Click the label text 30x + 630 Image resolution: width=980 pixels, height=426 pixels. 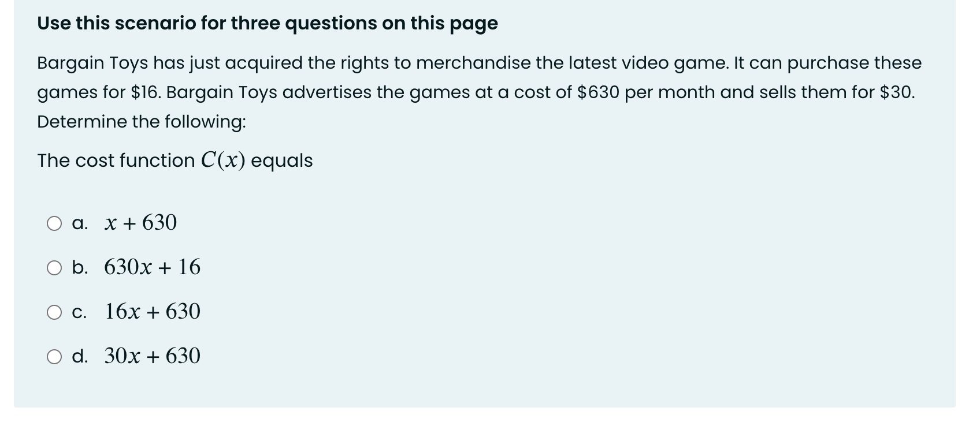pyautogui.click(x=152, y=356)
